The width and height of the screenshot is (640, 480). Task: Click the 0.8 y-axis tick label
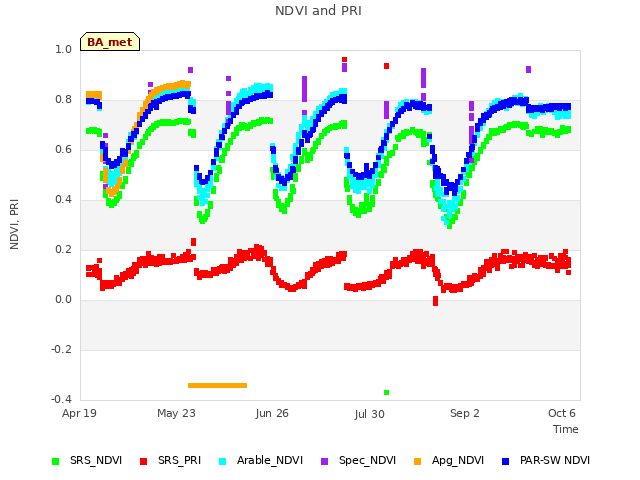63,100
